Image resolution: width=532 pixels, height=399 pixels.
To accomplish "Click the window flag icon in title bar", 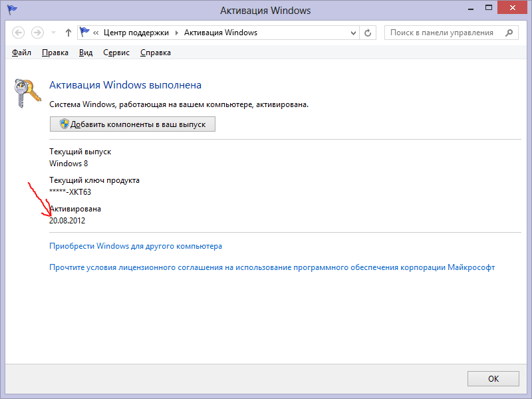I will (x=12, y=9).
